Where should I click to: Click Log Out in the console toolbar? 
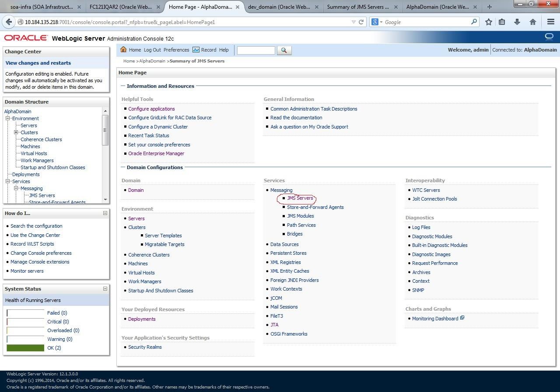click(152, 50)
